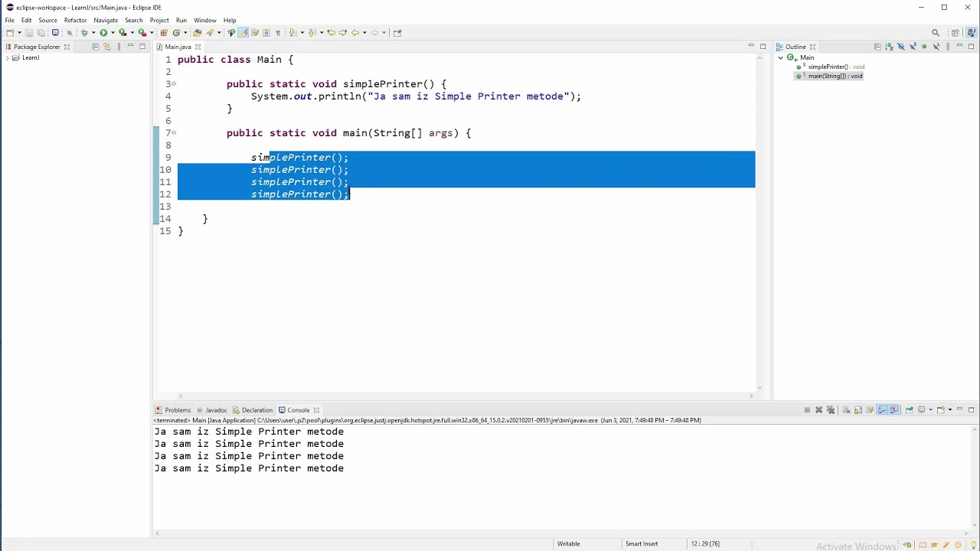
Task: Switch to the Declaration tab
Action: pyautogui.click(x=253, y=410)
